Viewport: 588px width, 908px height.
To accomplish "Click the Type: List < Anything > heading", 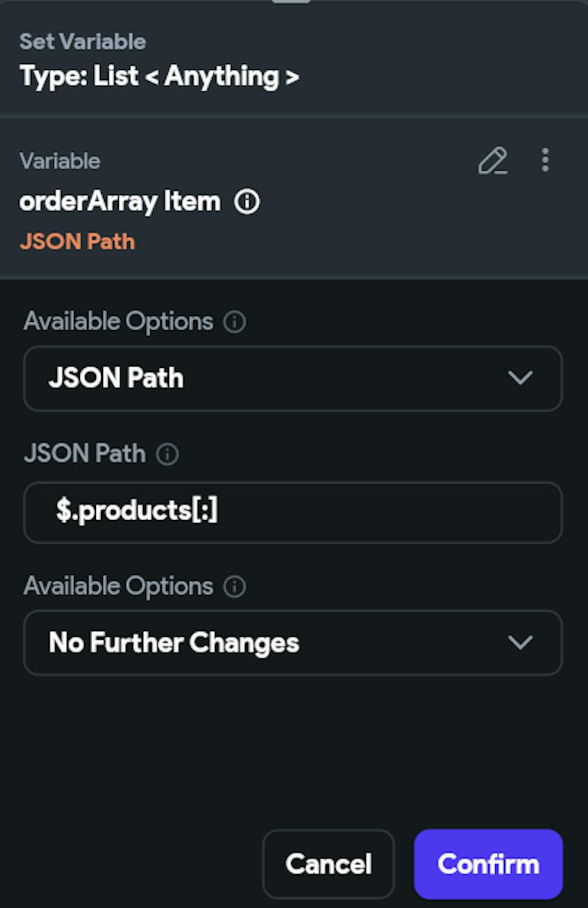I will [x=159, y=77].
